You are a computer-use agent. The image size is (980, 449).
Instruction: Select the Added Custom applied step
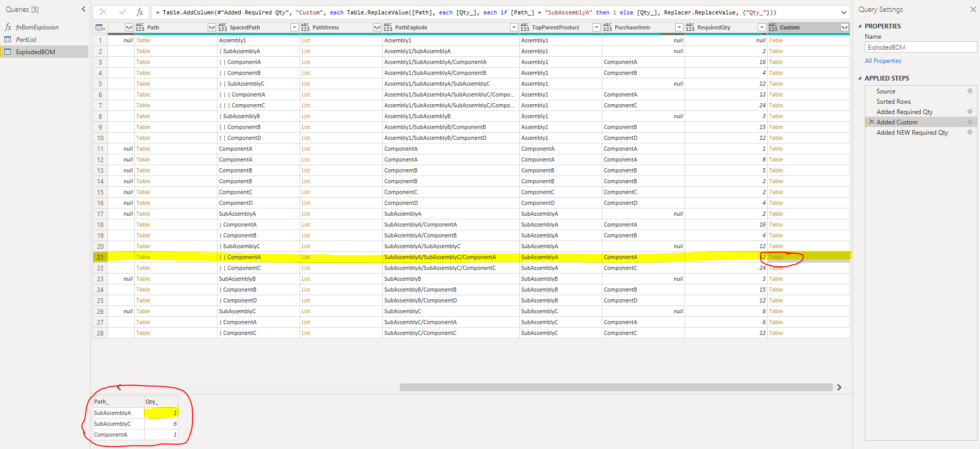click(897, 122)
